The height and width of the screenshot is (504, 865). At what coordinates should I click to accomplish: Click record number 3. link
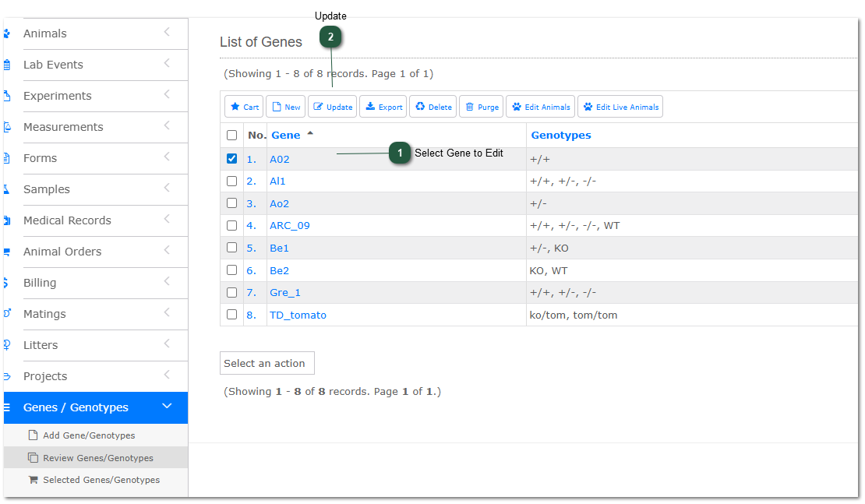tap(252, 203)
